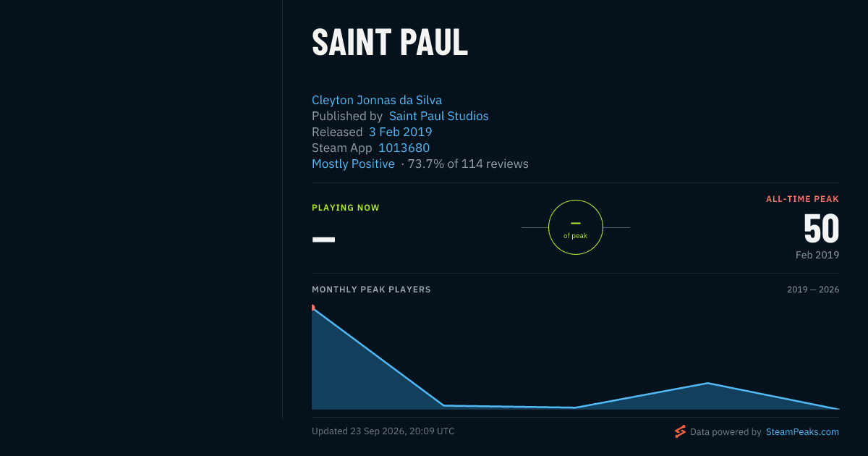The width and height of the screenshot is (868, 456).
Task: Open developer Cleyton Jonnas da Silva
Action: coord(377,100)
